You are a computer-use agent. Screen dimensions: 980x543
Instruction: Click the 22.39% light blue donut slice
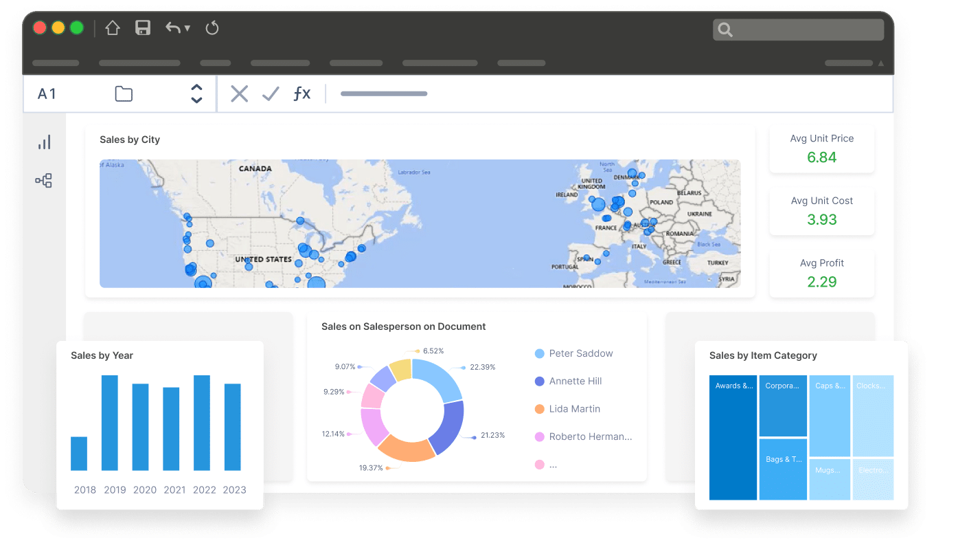tap(440, 379)
